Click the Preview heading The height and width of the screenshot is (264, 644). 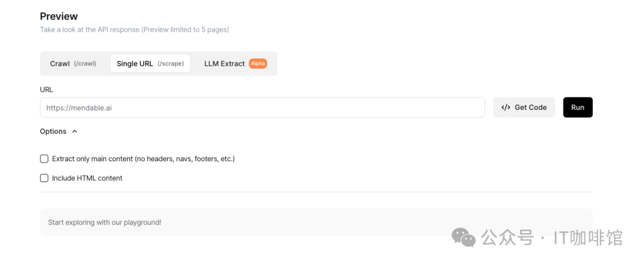[59, 16]
